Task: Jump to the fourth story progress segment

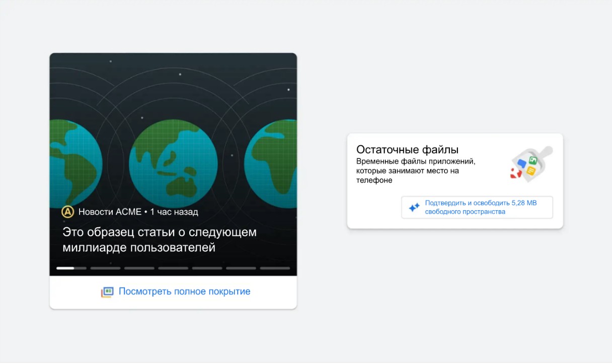Action: tap(173, 268)
